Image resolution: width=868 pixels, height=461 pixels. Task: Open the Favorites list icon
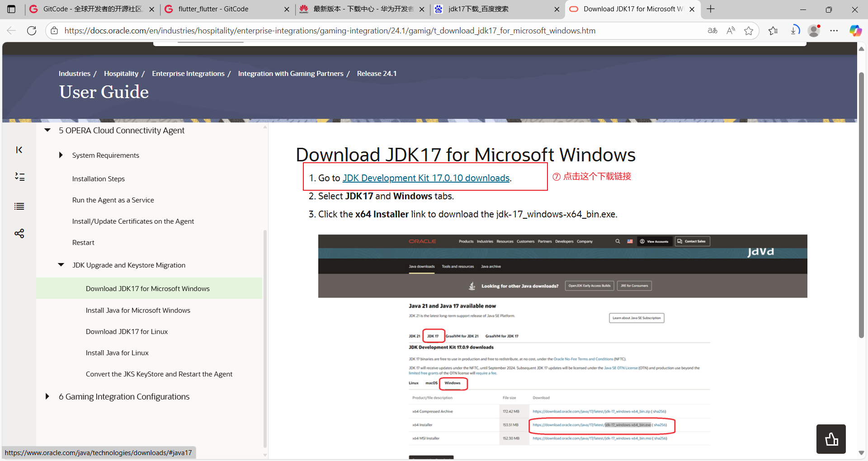(x=773, y=31)
